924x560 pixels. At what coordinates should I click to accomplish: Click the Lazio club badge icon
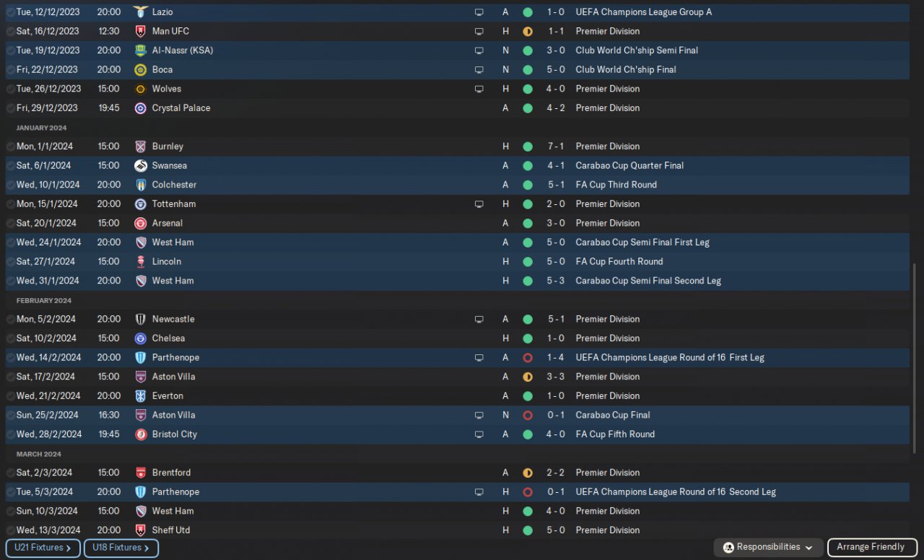click(141, 12)
